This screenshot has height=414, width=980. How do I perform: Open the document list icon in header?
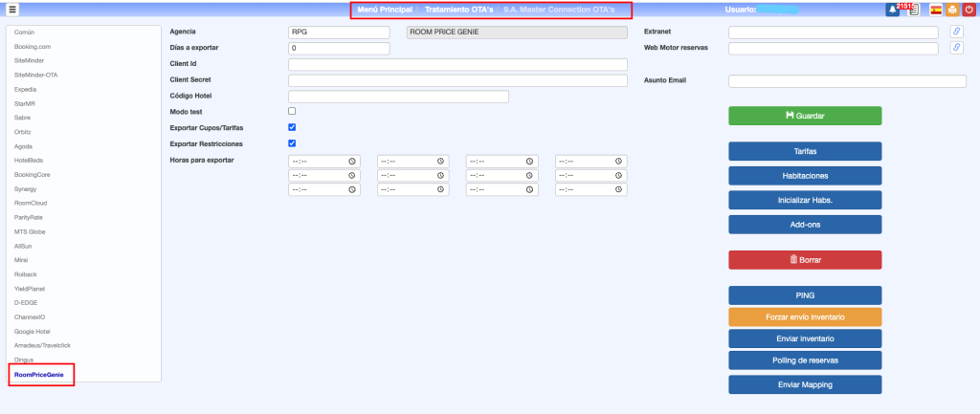coord(913,11)
